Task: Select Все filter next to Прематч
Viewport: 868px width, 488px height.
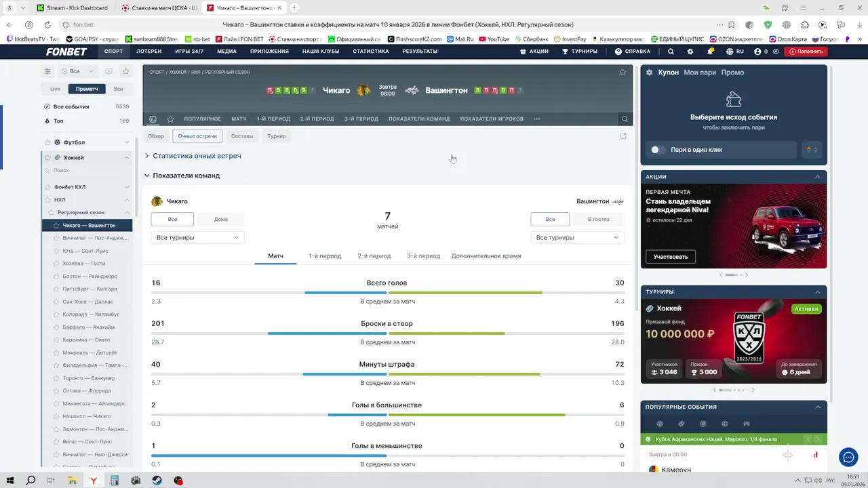Action: (x=119, y=89)
